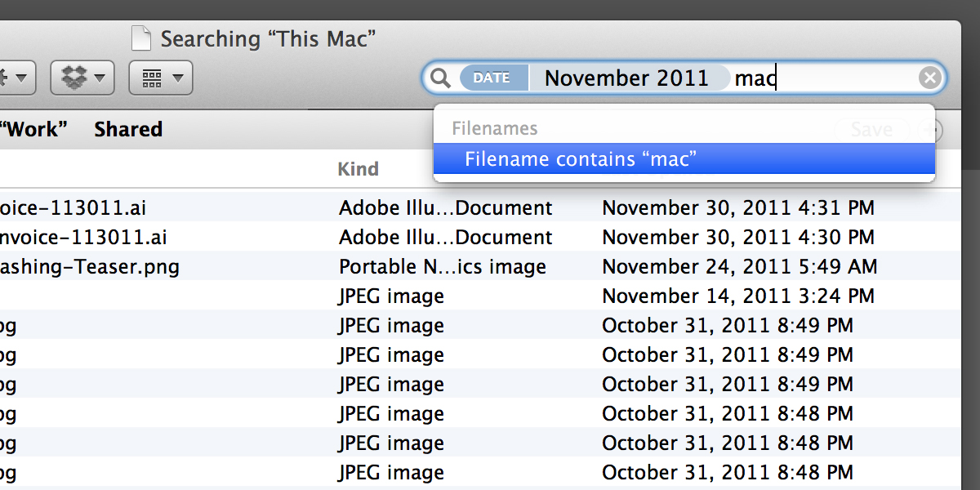The image size is (980, 490).
Task: Click "Adobe Illu…Document" in the 4:31 PM row
Action: point(446,208)
